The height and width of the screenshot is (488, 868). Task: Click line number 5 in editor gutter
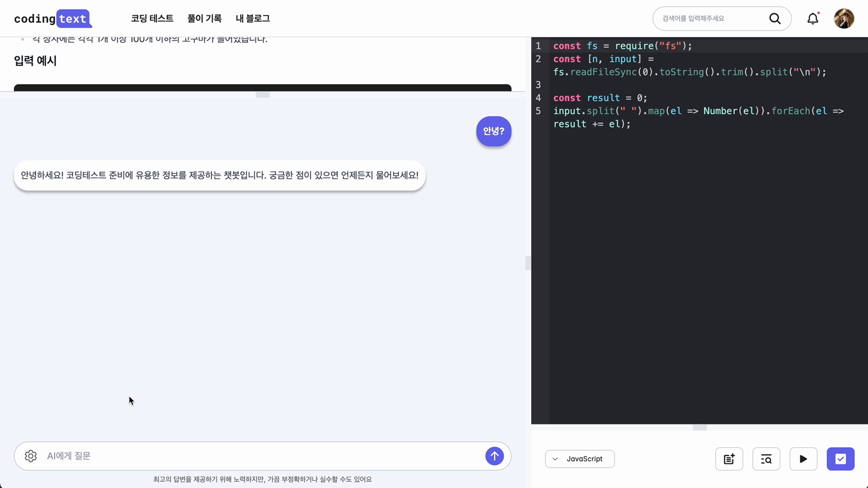pos(538,111)
